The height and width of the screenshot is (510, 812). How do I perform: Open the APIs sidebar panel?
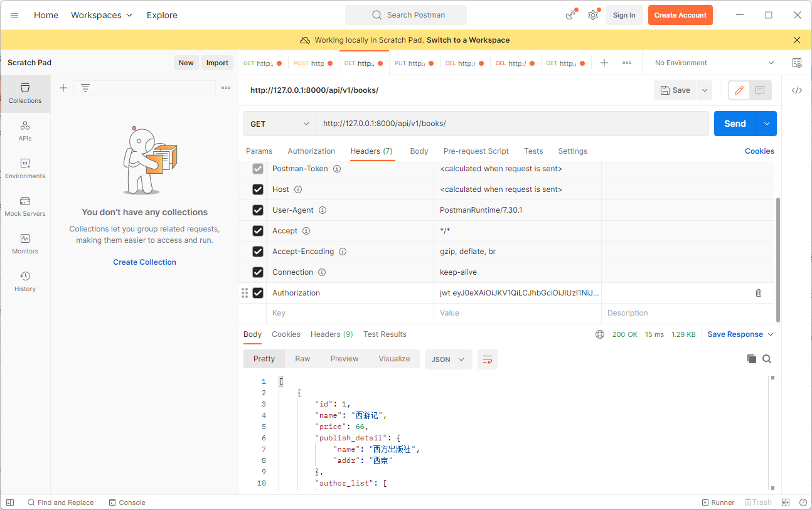point(25,131)
